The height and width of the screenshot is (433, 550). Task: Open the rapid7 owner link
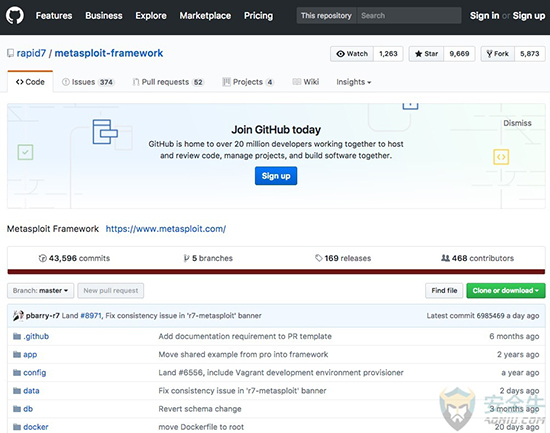click(x=31, y=53)
